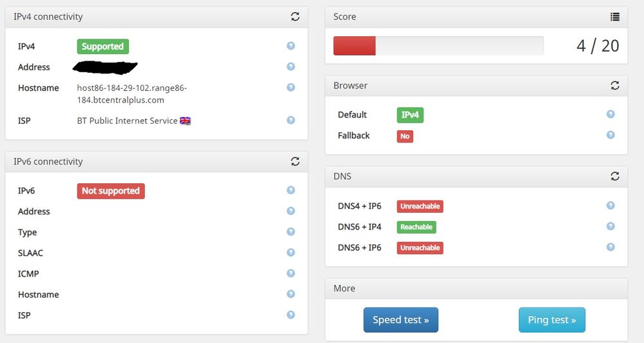This screenshot has width=644, height=343.
Task: Refresh the IPv4 connectivity panel
Action: pyautogui.click(x=295, y=17)
